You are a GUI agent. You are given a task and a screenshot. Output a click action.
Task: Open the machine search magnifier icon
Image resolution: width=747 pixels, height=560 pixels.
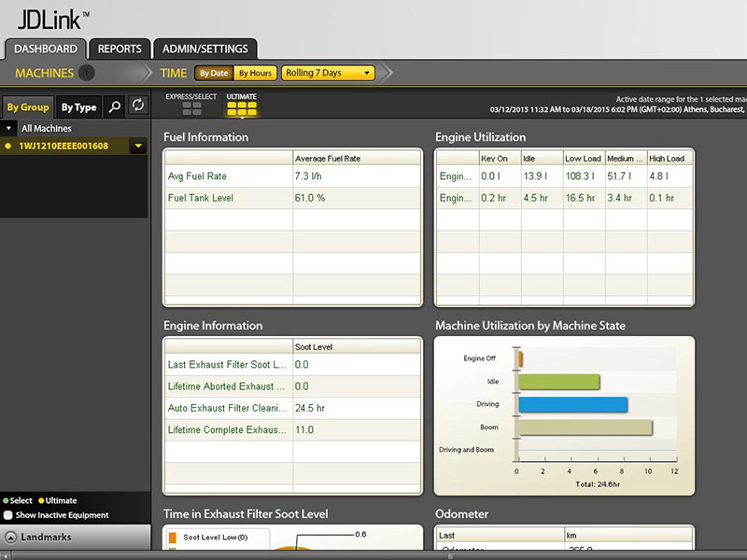pos(114,106)
